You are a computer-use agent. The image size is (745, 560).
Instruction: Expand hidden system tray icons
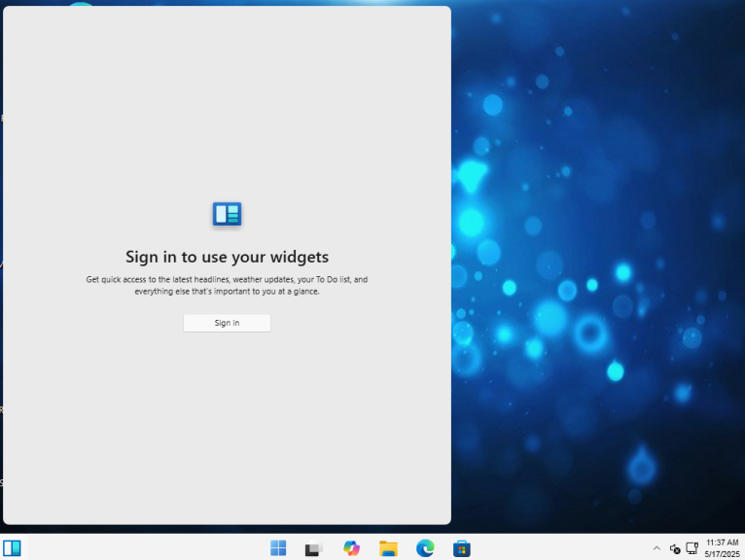(x=656, y=548)
